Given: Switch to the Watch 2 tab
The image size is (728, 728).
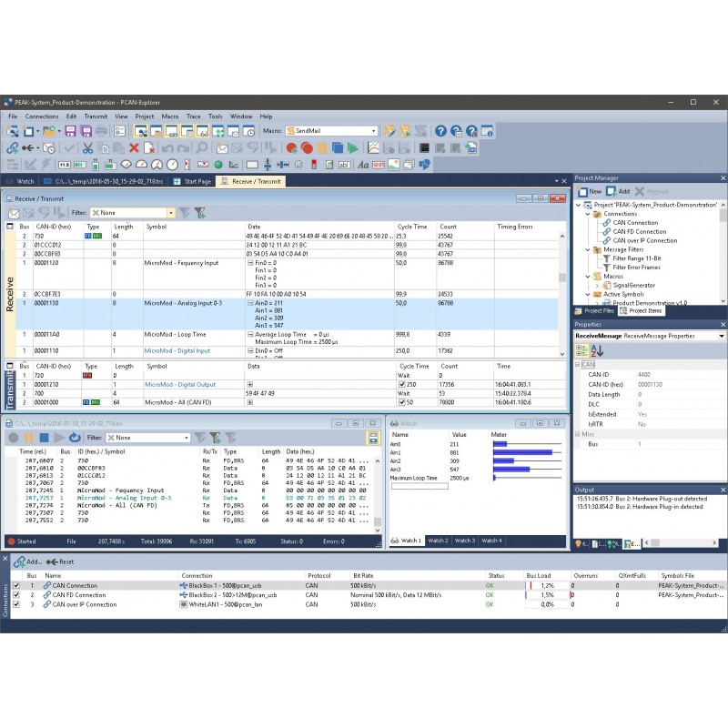Looking at the screenshot, I should [438, 541].
